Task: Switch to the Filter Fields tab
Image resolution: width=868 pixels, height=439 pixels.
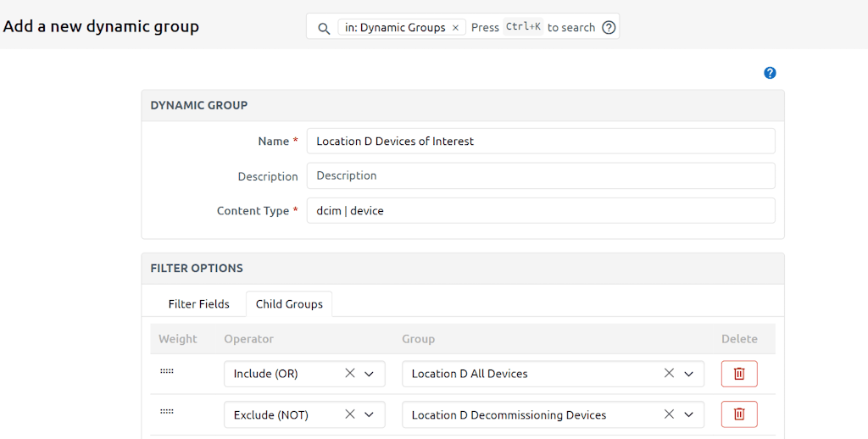Action: 198,304
